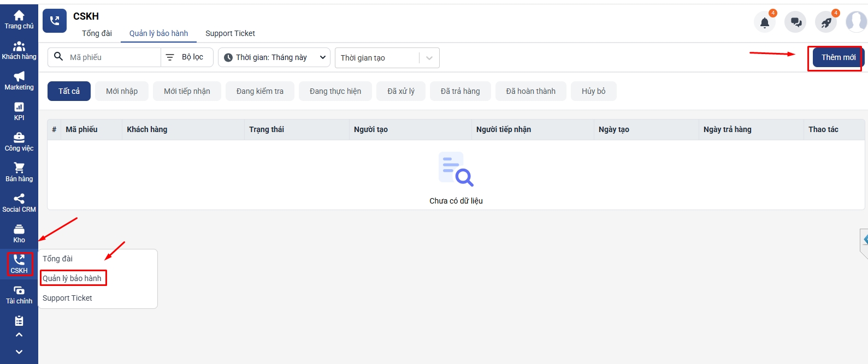Select the Mới nhập status filter
Image resolution: width=868 pixels, height=364 pixels.
(122, 91)
